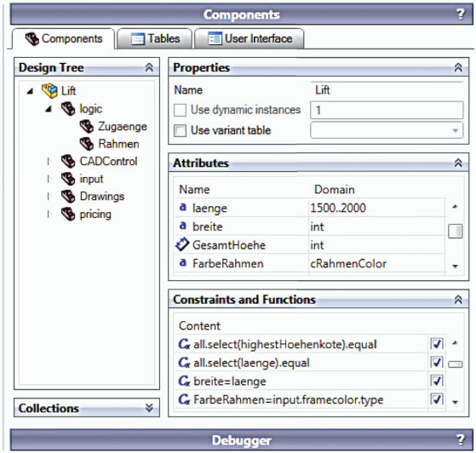The width and height of the screenshot is (476, 453).
Task: Uncheck the all.select(laenge).equal constraint checkbox
Action: [437, 363]
